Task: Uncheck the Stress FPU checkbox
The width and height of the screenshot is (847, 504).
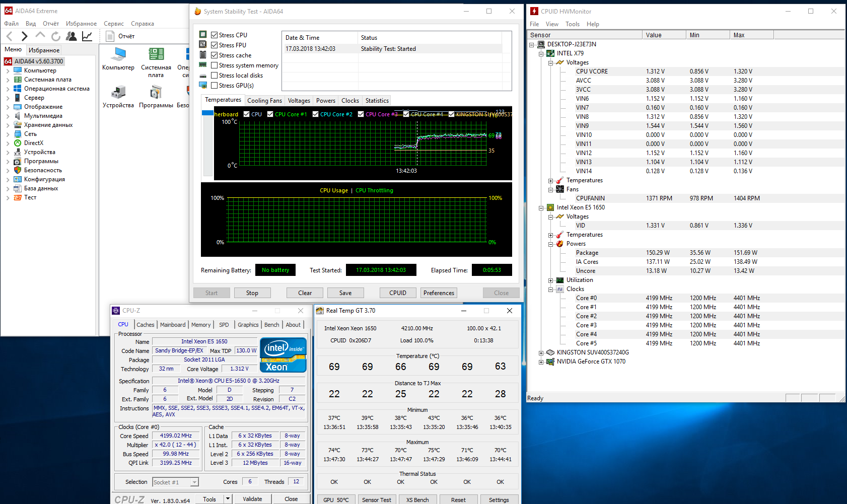Action: tap(215, 45)
